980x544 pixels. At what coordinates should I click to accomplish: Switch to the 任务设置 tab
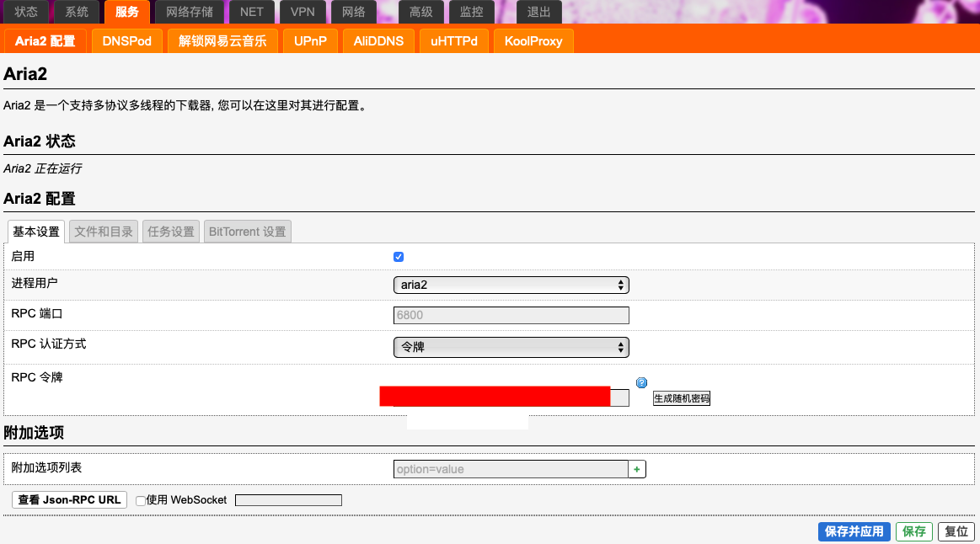pyautogui.click(x=171, y=232)
